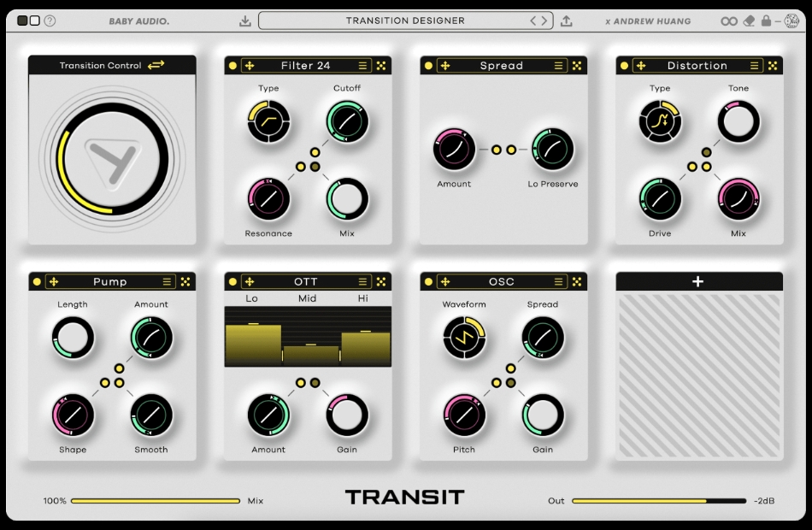Toggle the Pump power dot
The image size is (812, 530).
tap(37, 281)
